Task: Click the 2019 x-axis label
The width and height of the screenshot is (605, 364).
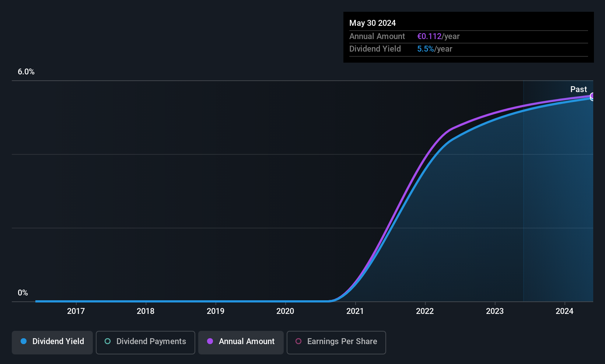Action: (x=216, y=311)
